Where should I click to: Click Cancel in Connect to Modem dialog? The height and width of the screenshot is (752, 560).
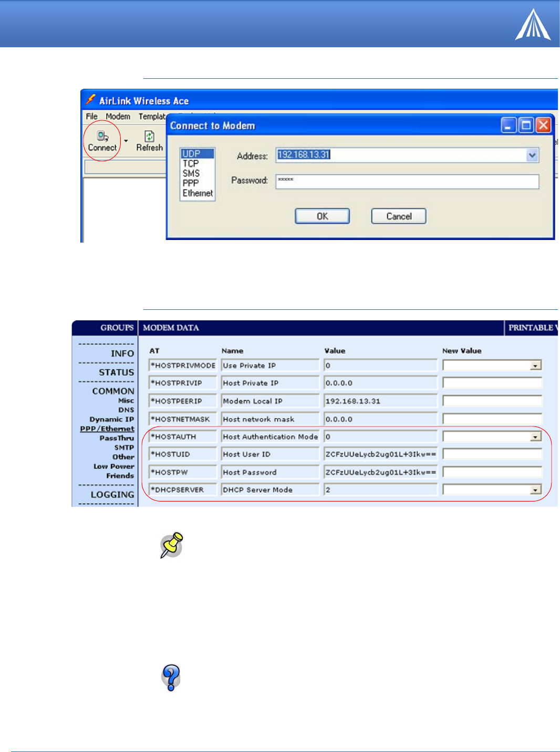(399, 216)
